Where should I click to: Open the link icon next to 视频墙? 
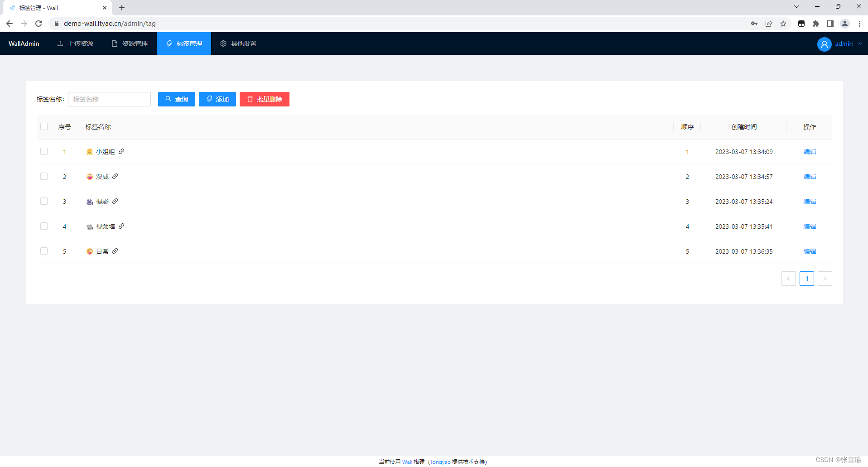[121, 226]
